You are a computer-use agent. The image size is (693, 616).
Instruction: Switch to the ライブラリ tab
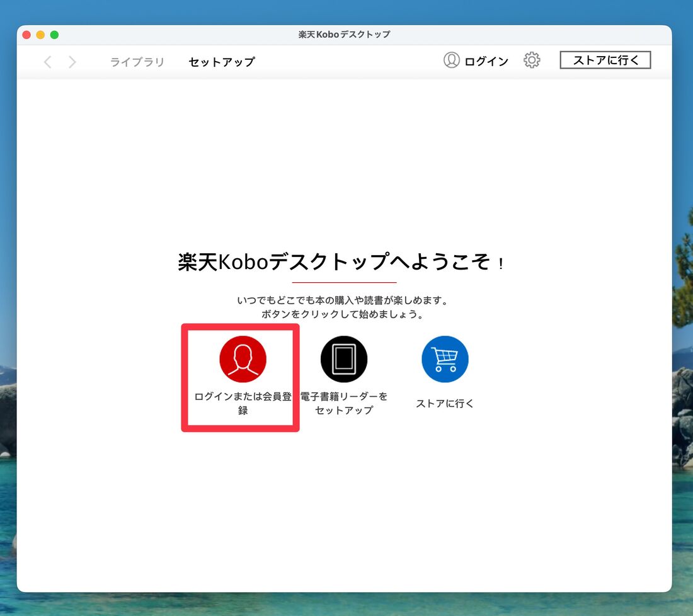click(137, 62)
